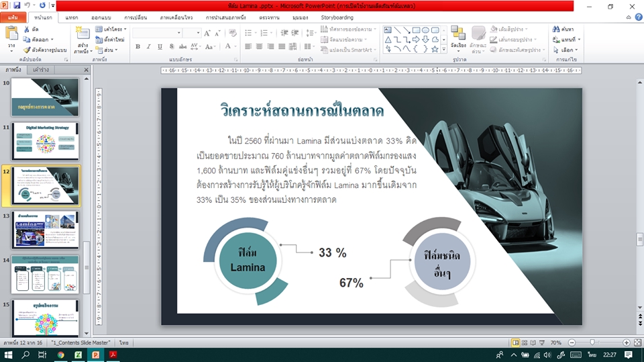This screenshot has width=644, height=362.
Task: Click the Copy (คัดลอก) button
Action: (x=38, y=40)
